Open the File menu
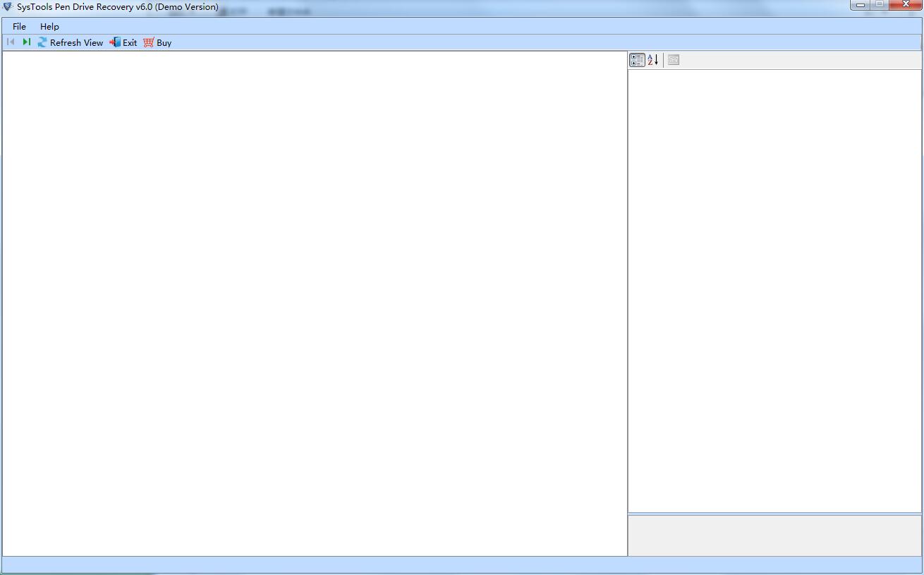The image size is (924, 575). (x=19, y=26)
